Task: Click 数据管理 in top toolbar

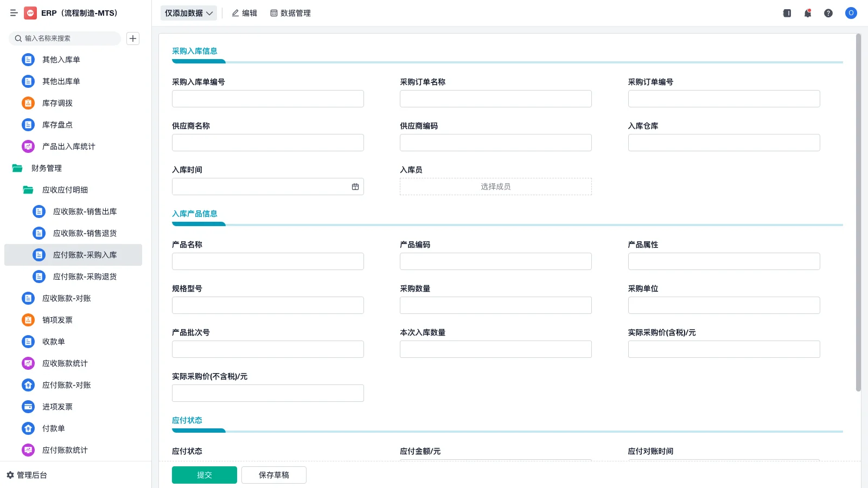Action: pos(290,13)
